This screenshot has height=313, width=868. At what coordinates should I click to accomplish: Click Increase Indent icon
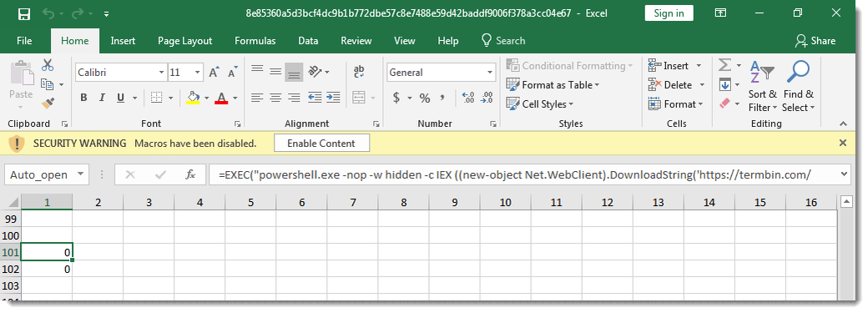[x=333, y=98]
